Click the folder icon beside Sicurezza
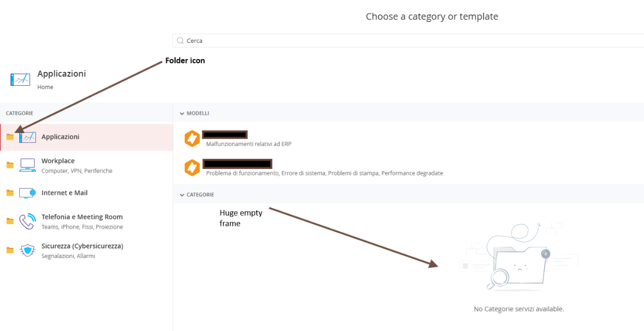644x331 pixels. click(10, 251)
